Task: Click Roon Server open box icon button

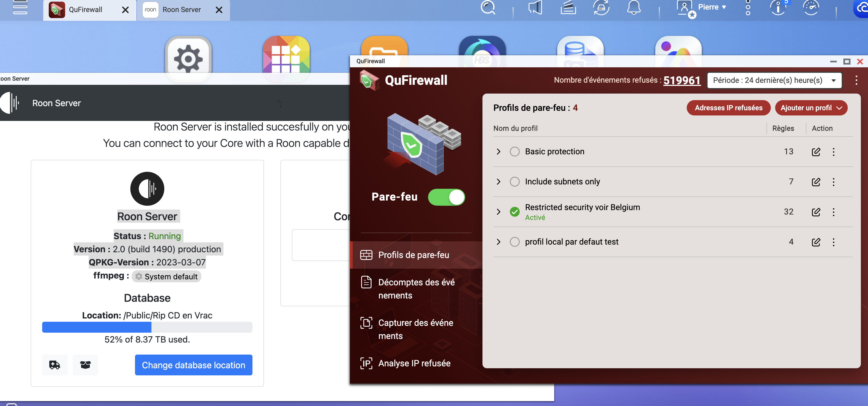Action: click(85, 365)
